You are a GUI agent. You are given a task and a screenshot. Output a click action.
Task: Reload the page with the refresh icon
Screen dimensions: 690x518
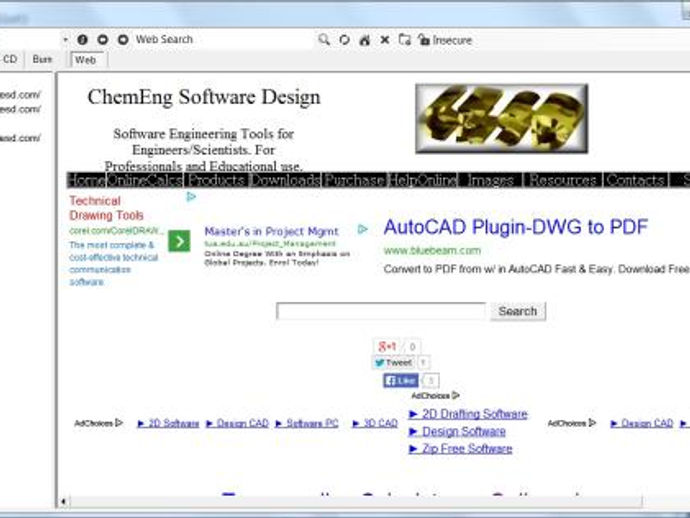click(345, 40)
